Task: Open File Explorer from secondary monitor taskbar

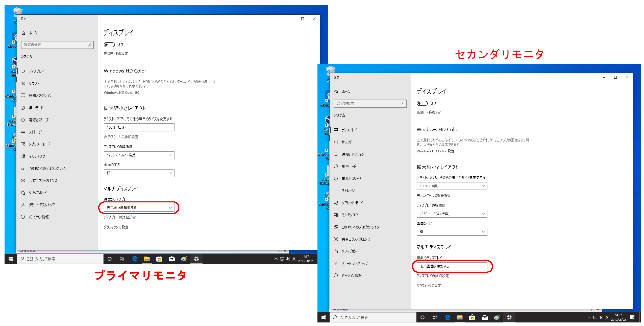Action: pyautogui.click(x=460, y=317)
